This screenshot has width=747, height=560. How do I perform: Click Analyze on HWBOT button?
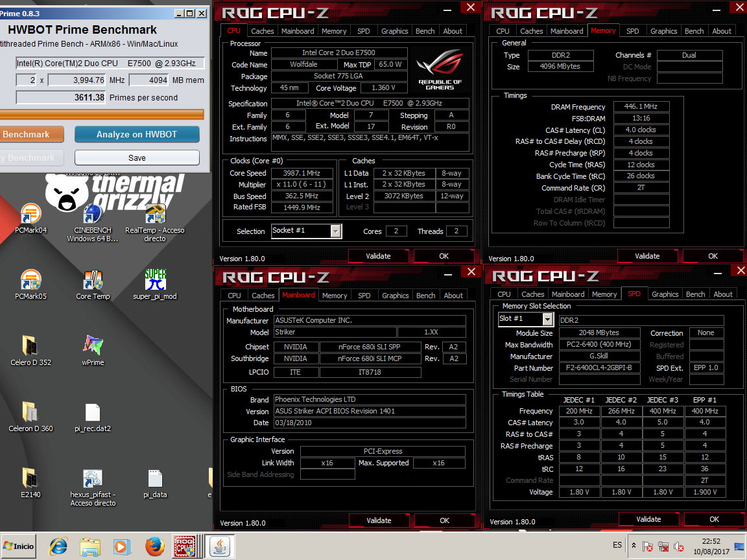[x=137, y=134]
